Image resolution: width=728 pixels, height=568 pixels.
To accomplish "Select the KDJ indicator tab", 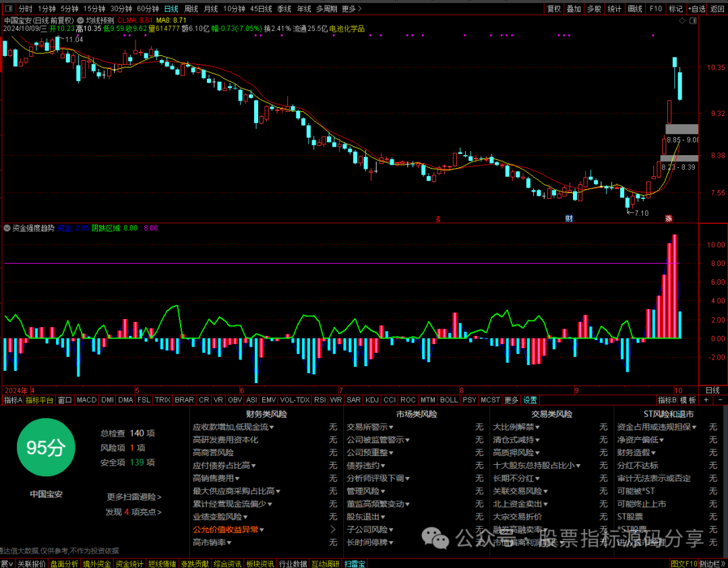I will [x=372, y=400].
